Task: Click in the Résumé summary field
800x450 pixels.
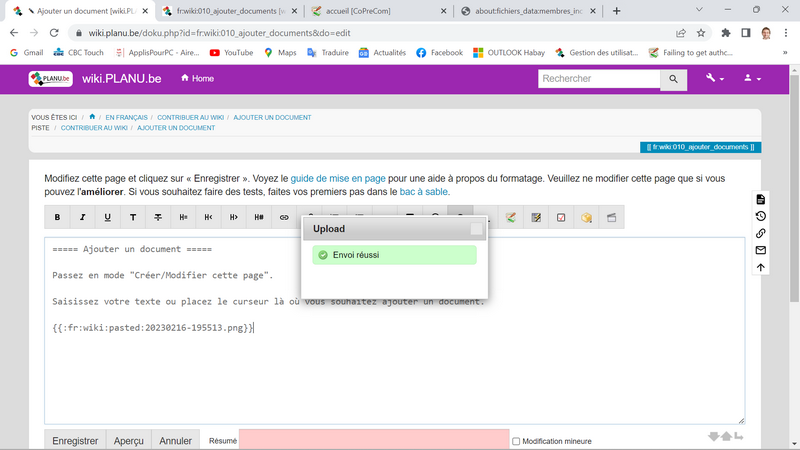Action: coord(374,440)
